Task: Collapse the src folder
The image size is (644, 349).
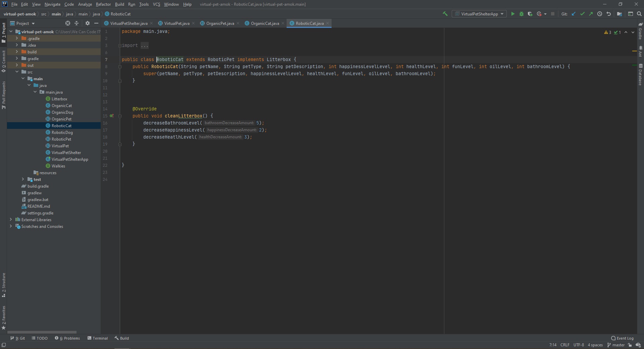Action: [17, 72]
